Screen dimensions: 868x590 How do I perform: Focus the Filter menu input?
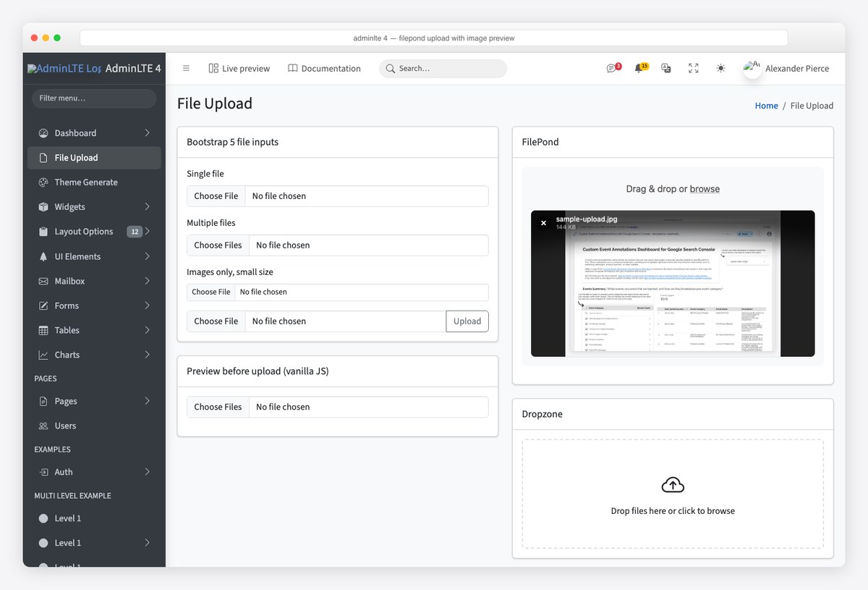pos(94,98)
